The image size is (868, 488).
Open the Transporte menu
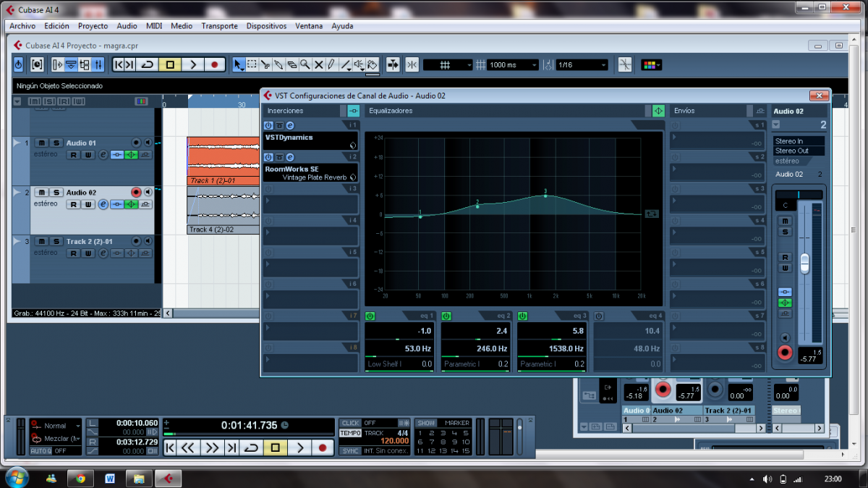coord(219,26)
